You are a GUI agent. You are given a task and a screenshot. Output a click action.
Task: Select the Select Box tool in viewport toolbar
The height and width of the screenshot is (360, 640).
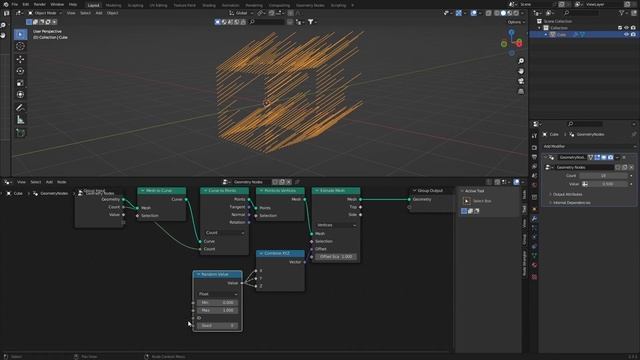pyautogui.click(x=20, y=34)
